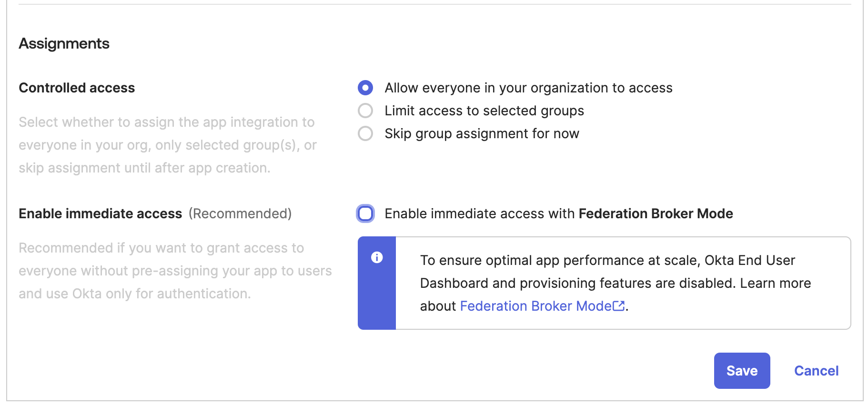Click the "Controlled access" label
868x406 pixels.
coord(76,88)
